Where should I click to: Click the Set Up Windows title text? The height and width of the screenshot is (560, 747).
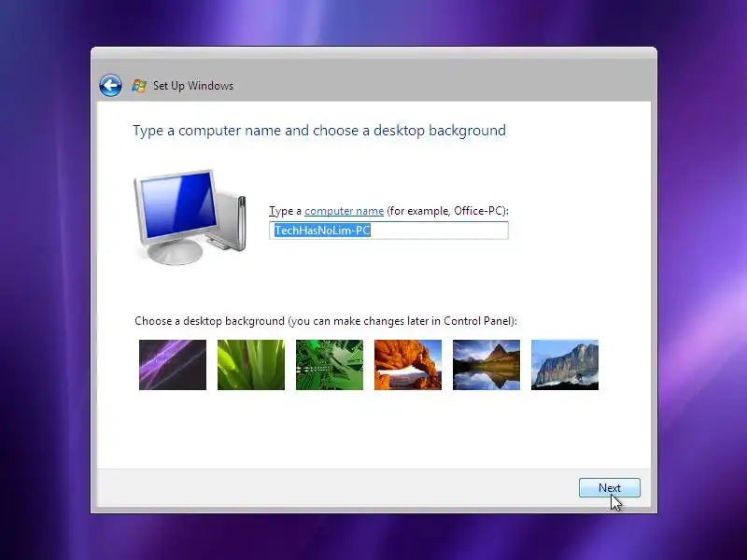pyautogui.click(x=193, y=86)
